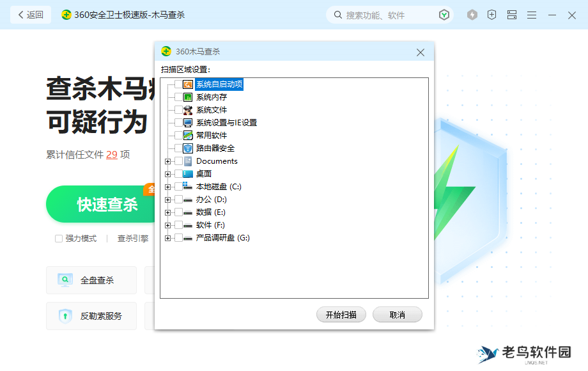Select the 系统设置与IE设置 row label
Viewport: 588px width, 371px height.
click(x=226, y=123)
